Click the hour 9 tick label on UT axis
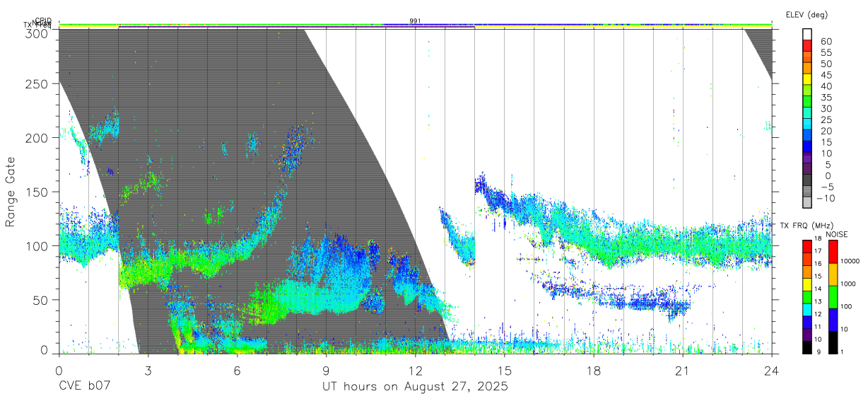The width and height of the screenshot is (868, 401). point(326,369)
